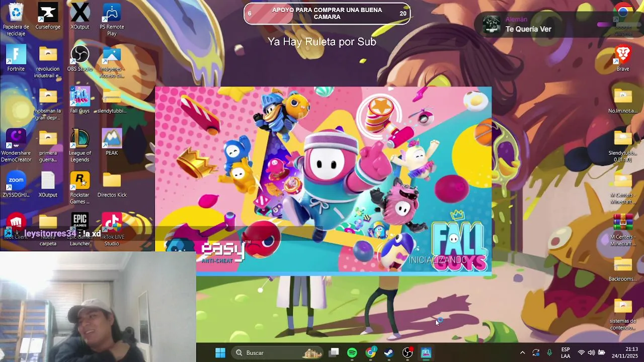Launch the Epic Games Launcher shortcut

coord(79,230)
